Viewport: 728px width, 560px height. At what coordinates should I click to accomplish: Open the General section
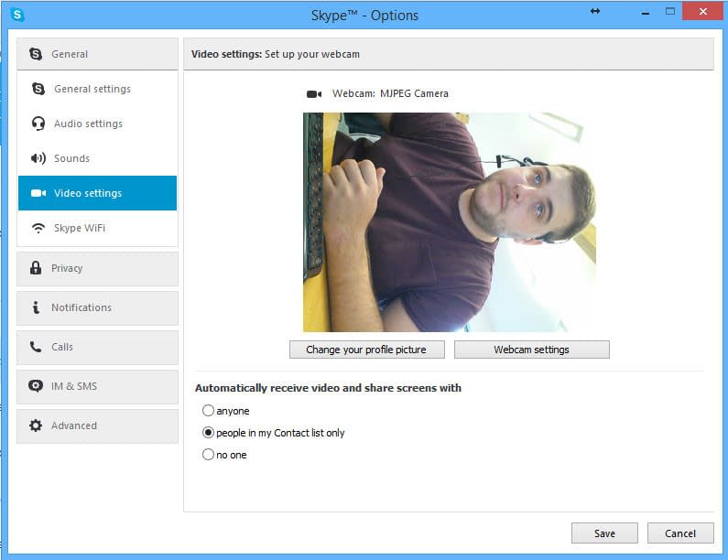click(97, 54)
